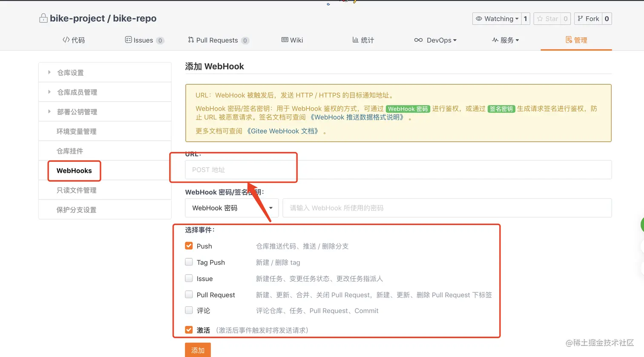
Task: Click the Pull Requests branch icon
Action: pyautogui.click(x=191, y=40)
